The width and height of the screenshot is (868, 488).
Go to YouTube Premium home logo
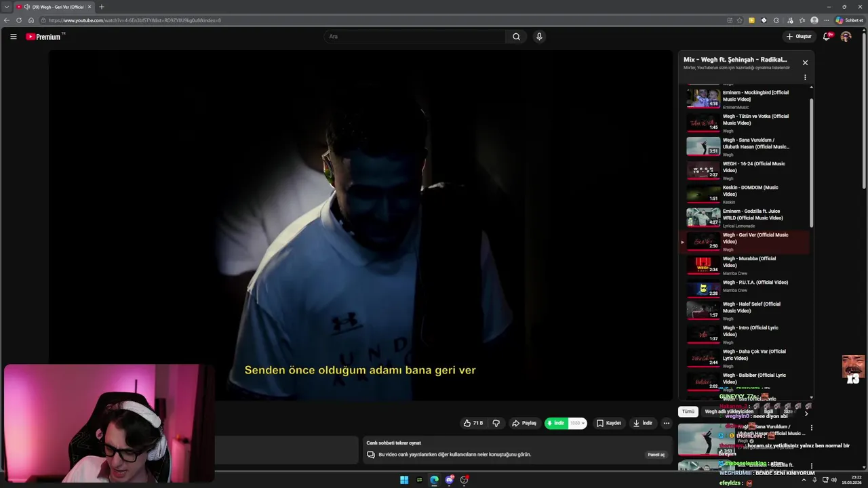tap(45, 37)
